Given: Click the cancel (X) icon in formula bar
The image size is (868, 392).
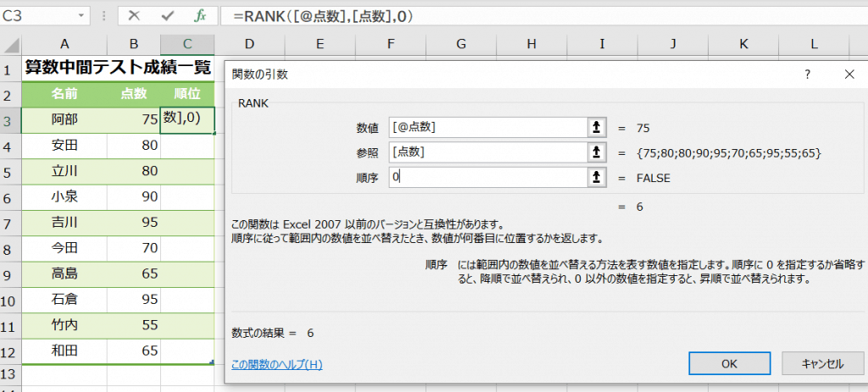Looking at the screenshot, I should coord(136,15).
